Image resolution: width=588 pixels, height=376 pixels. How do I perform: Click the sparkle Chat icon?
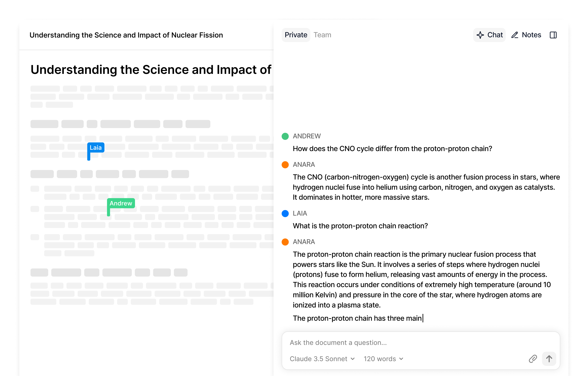tap(480, 35)
